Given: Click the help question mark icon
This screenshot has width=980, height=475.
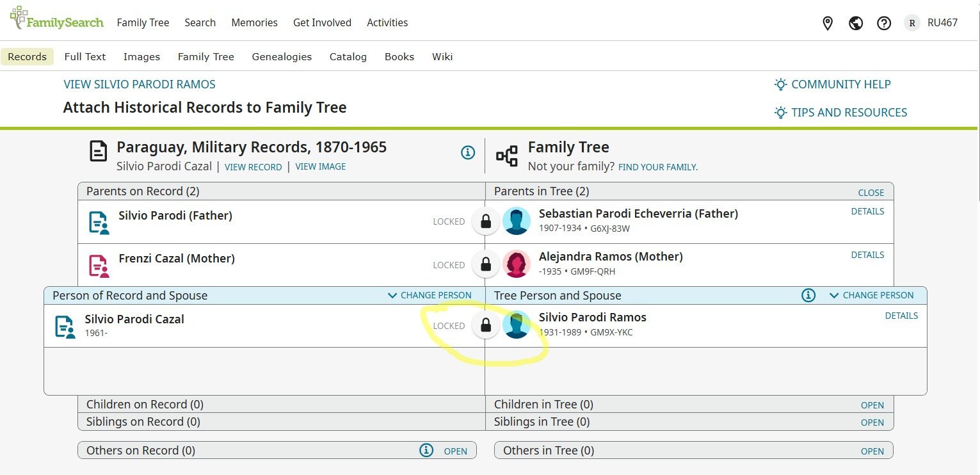Looking at the screenshot, I should 884,23.
